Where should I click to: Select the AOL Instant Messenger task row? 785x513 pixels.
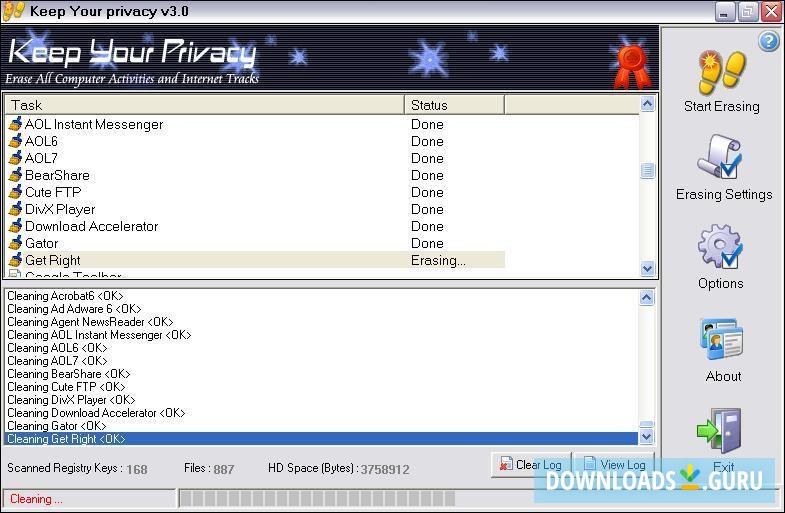point(255,124)
